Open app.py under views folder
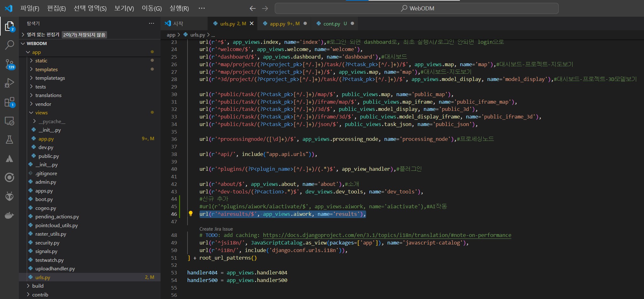This screenshot has height=299, width=644. click(46, 139)
